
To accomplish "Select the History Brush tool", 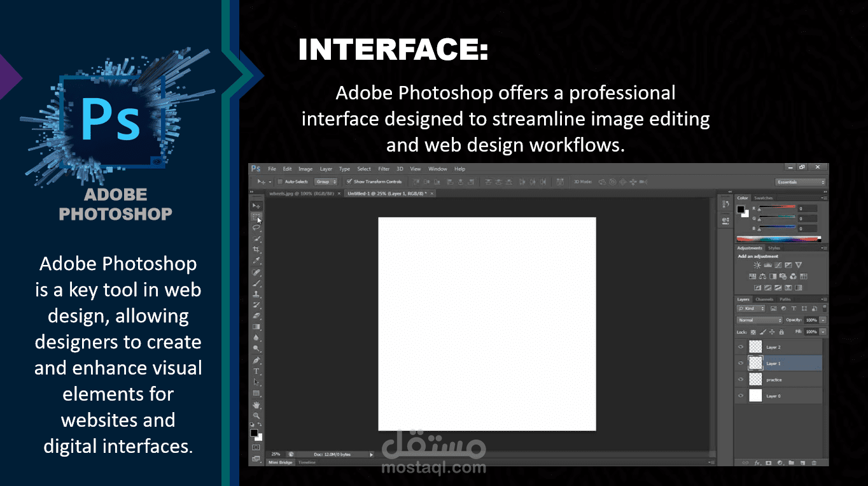I will click(256, 304).
